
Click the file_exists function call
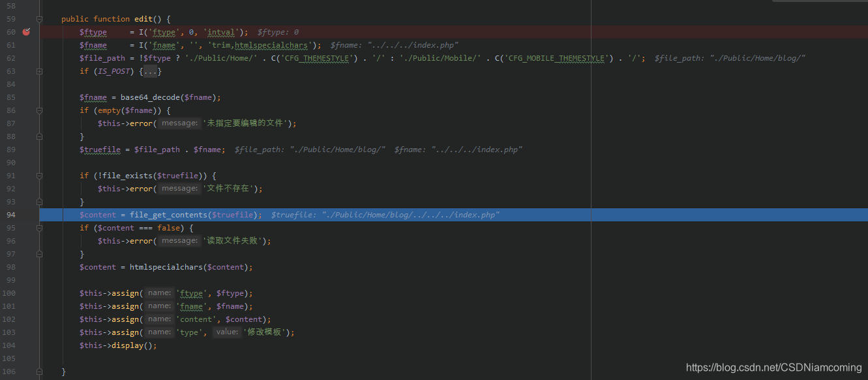click(127, 176)
